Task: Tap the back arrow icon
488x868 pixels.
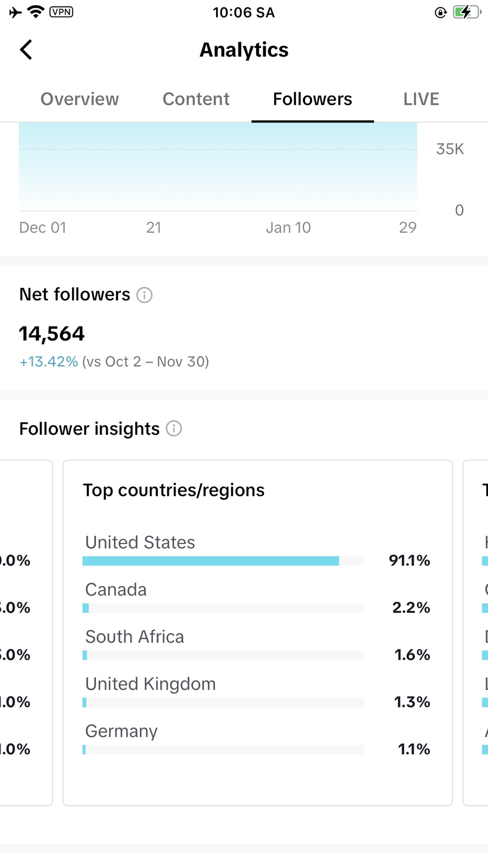Action: coord(26,50)
